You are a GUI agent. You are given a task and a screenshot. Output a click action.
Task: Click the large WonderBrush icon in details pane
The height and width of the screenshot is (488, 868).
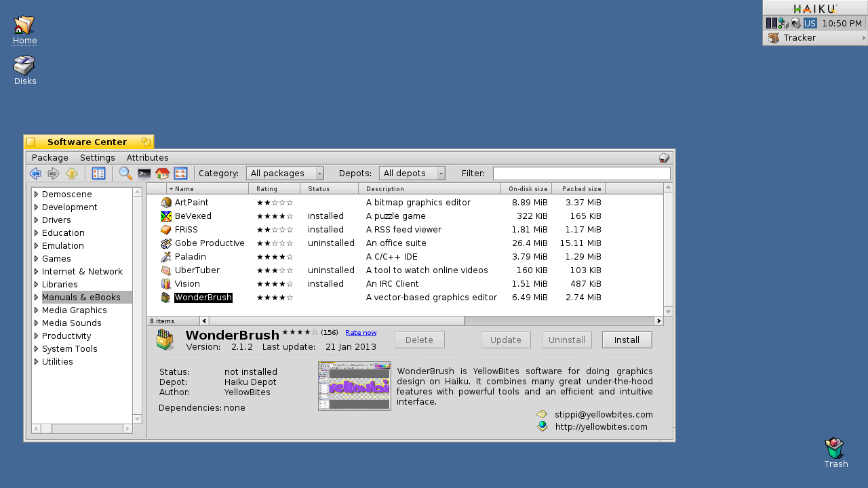click(x=165, y=340)
